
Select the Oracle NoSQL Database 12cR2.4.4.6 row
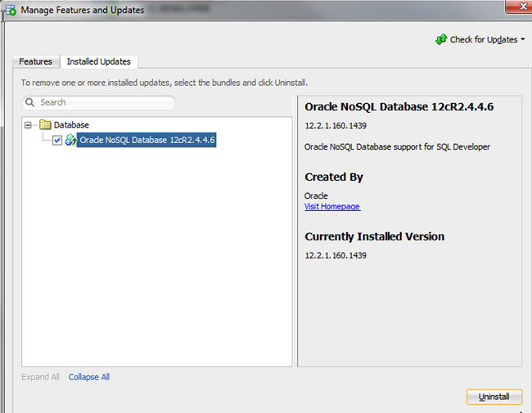click(x=147, y=140)
